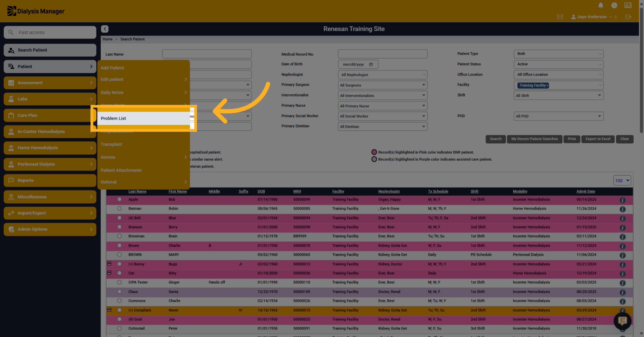Click Export to Excel button
The width and height of the screenshot is (644, 337).
click(598, 139)
